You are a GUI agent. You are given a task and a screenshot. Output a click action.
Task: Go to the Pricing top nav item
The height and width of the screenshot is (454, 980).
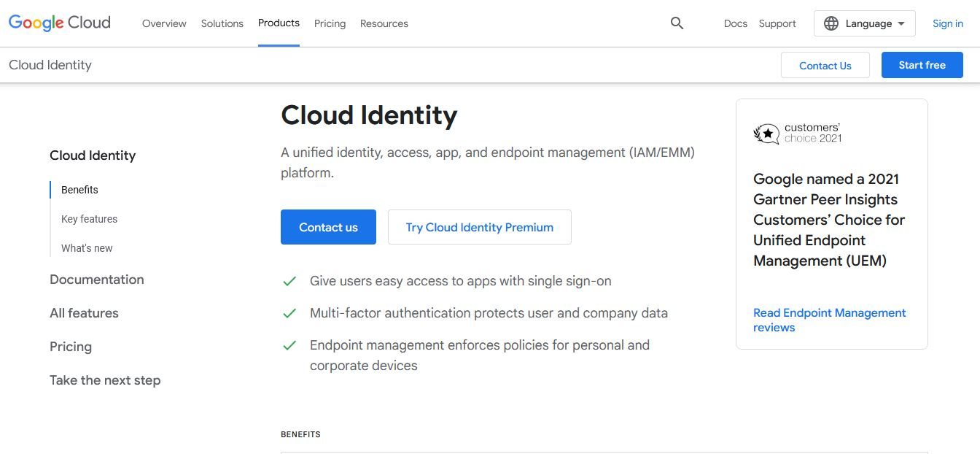click(330, 23)
